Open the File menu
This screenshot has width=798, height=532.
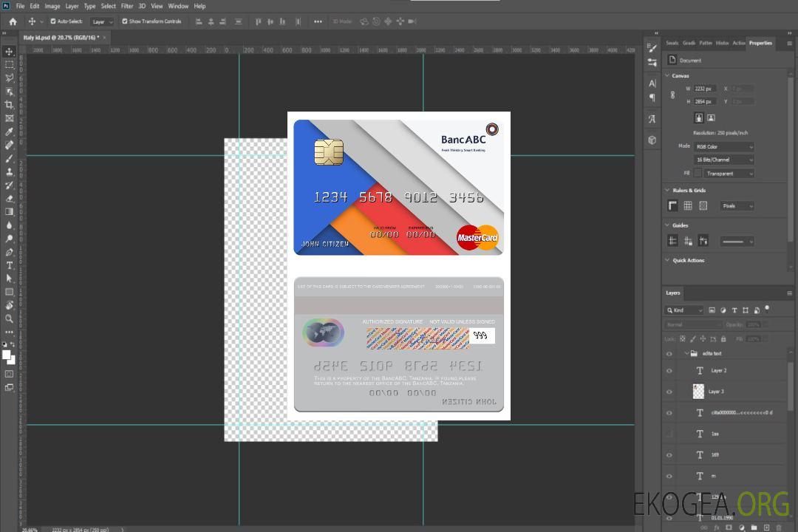click(x=21, y=6)
